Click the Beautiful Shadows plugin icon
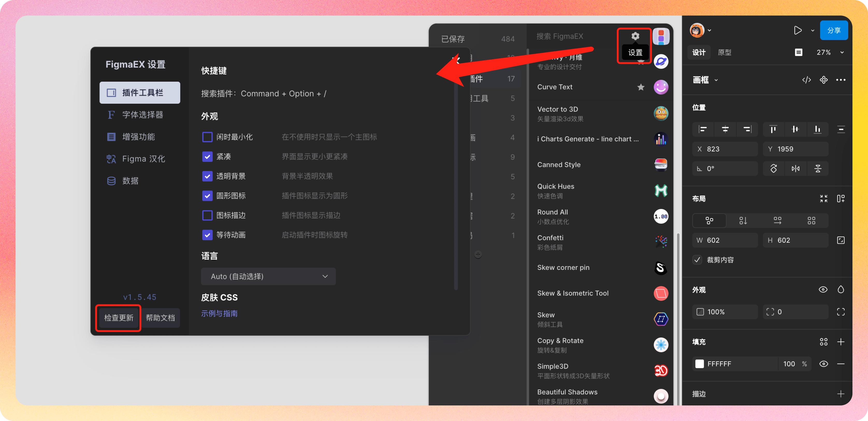 tap(661, 396)
